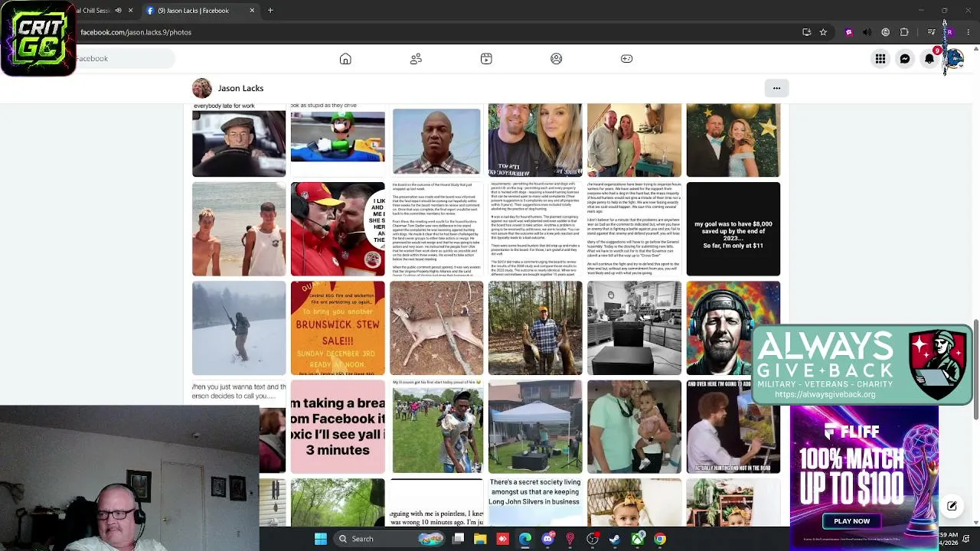The image size is (980, 551).
Task: Open the install app icon in address bar
Action: [x=806, y=32]
